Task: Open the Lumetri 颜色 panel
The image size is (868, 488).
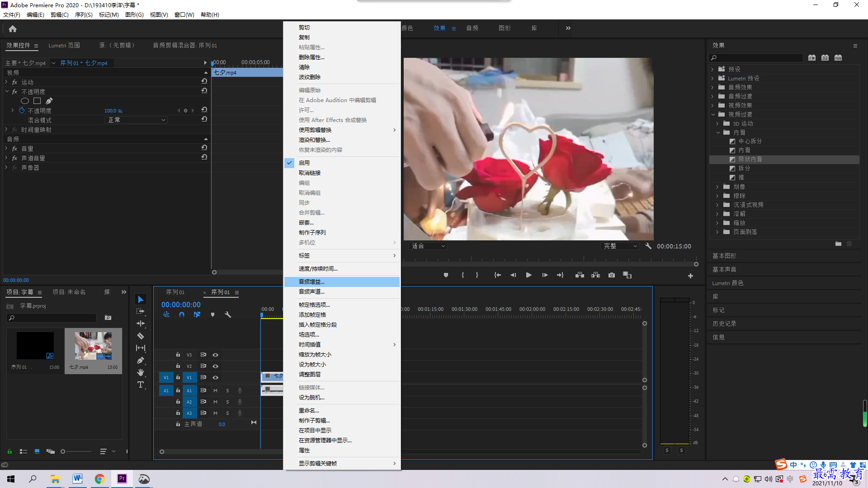Action: coord(728,283)
